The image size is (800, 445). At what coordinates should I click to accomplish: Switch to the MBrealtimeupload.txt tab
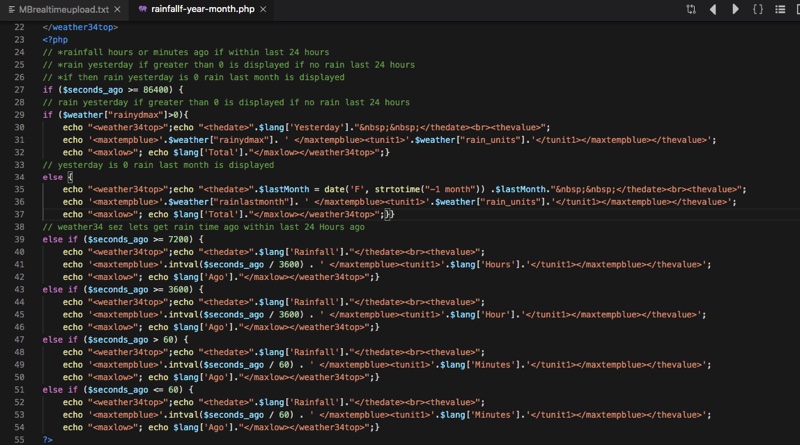[x=63, y=9]
